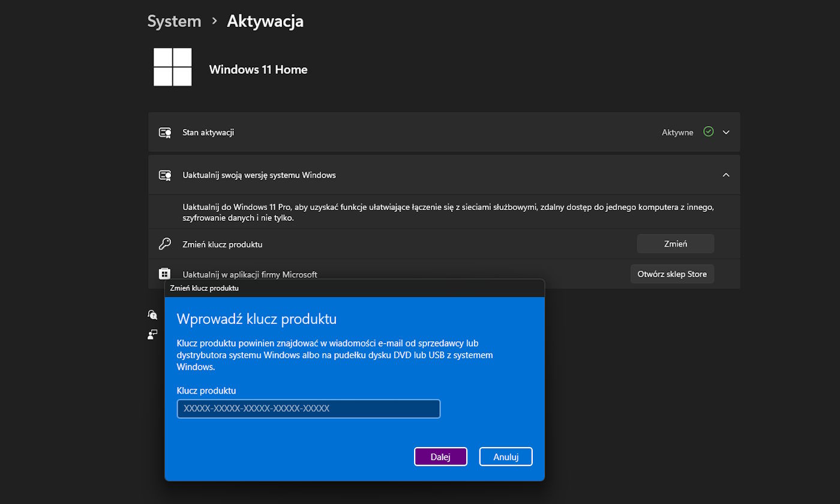840x504 pixels.
Task: Collapse the Uaktualnij swoją wersję section chevron
Action: tap(726, 175)
